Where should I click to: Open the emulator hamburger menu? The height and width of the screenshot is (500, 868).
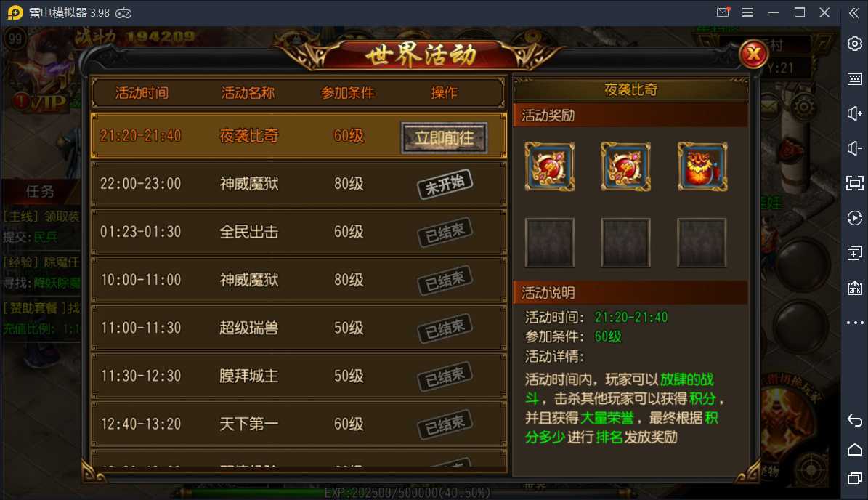747,12
